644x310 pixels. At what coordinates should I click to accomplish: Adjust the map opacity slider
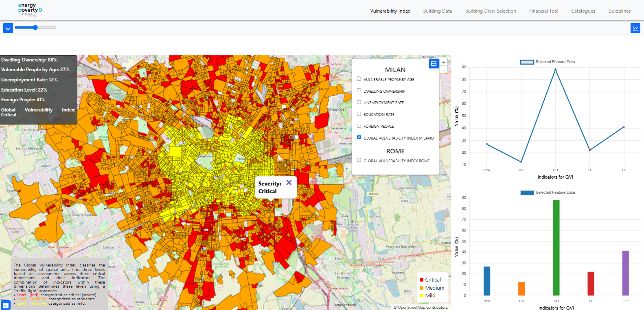35,28
